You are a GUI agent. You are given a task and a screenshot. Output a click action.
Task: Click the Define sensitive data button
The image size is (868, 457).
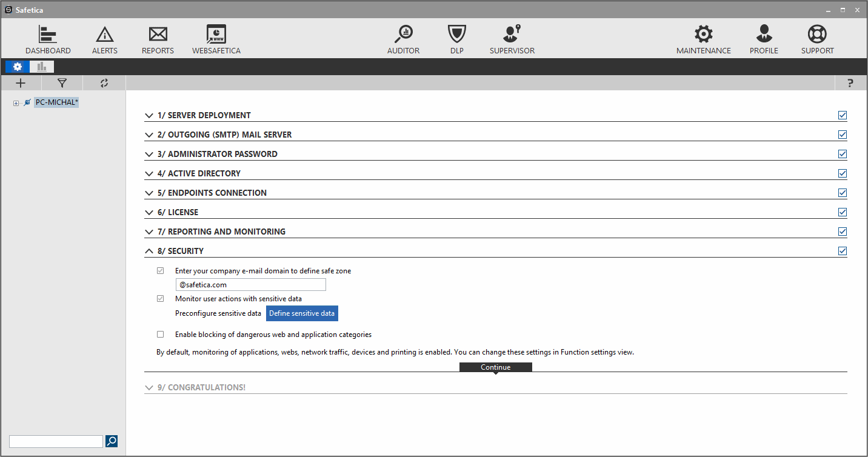pyautogui.click(x=302, y=313)
